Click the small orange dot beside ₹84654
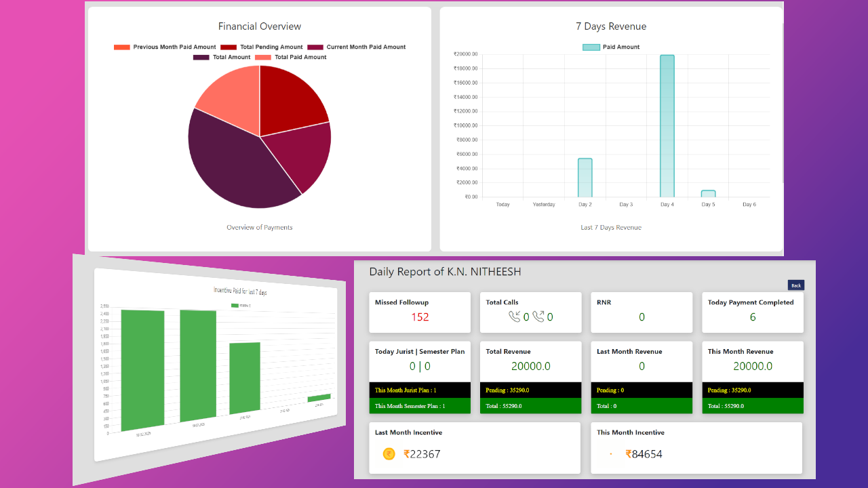This screenshot has width=868, height=488. (x=611, y=454)
